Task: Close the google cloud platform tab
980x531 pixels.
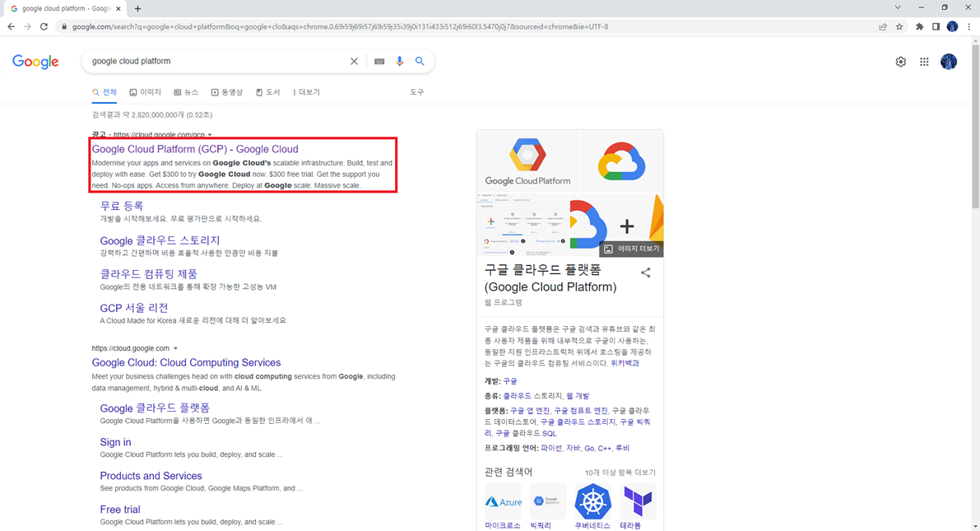Action: coord(118,9)
